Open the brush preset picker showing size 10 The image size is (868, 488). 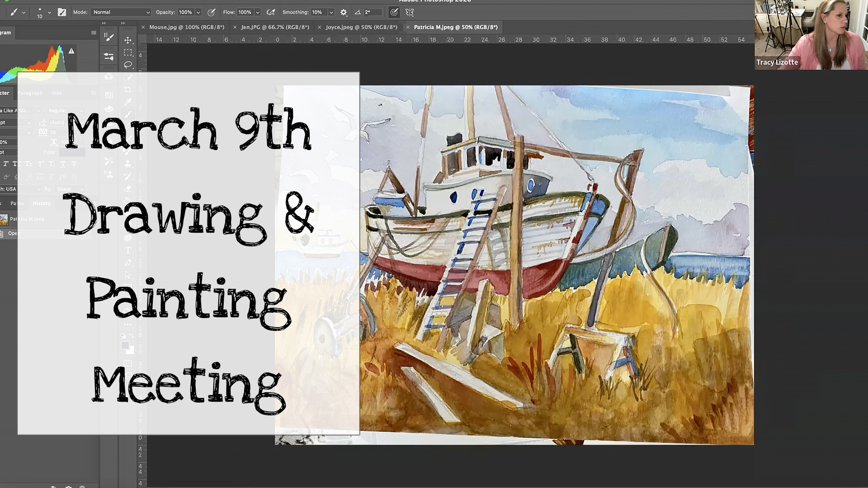point(40,12)
